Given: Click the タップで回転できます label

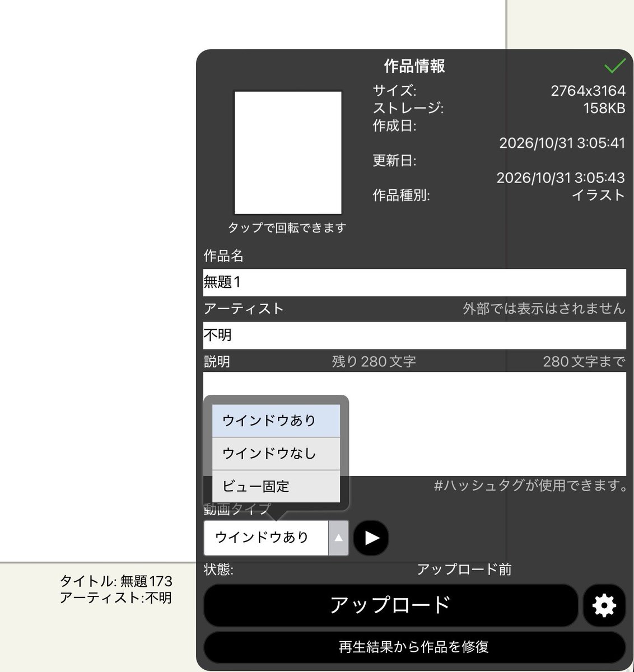Looking at the screenshot, I should tap(287, 228).
